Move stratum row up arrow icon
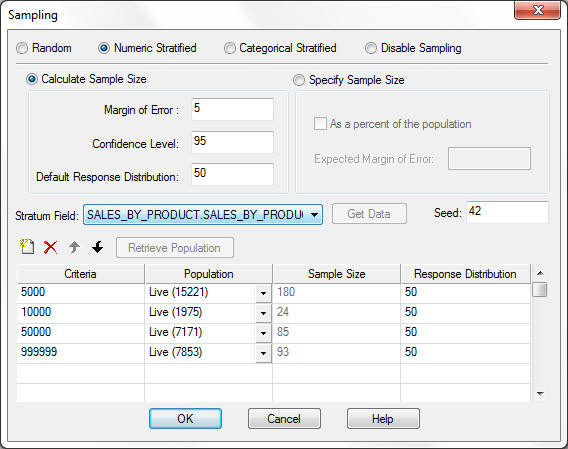This screenshot has height=449, width=568. tap(74, 247)
